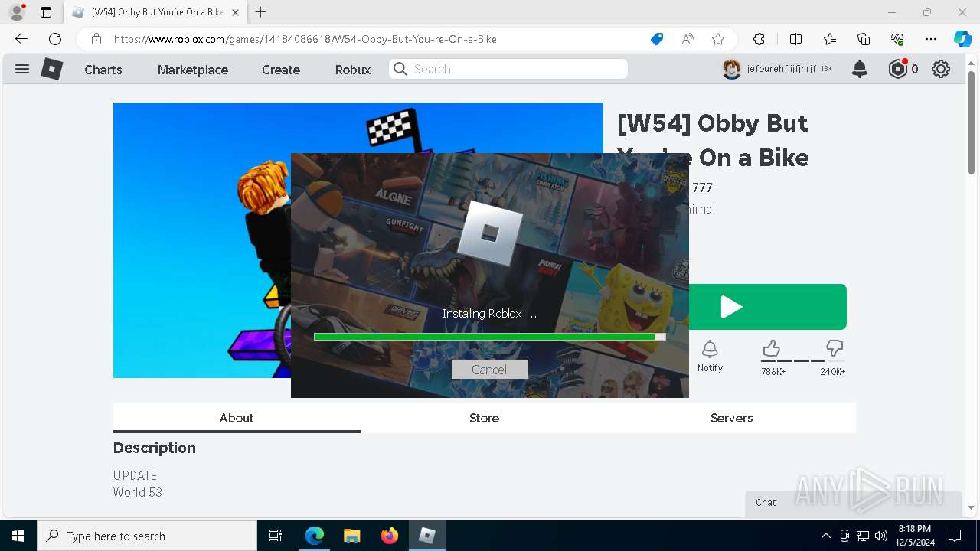The image size is (980, 551).
Task: Open the taskbar clock showing 8:18 PM
Action: coord(914,536)
